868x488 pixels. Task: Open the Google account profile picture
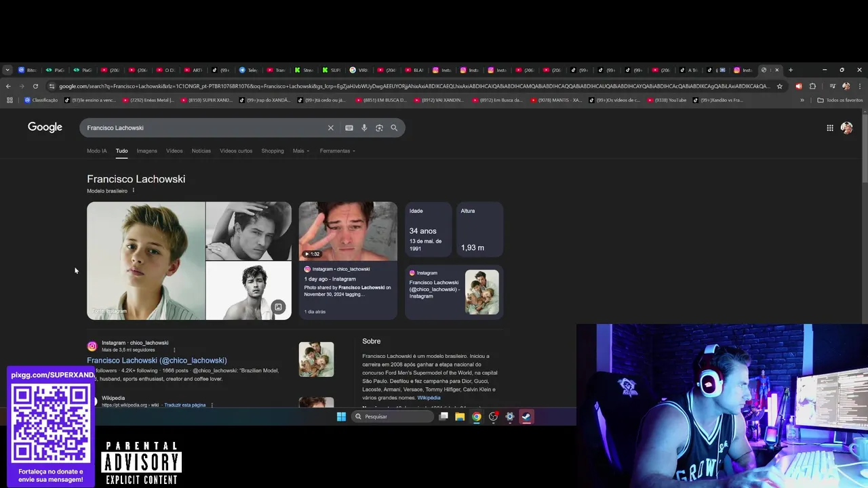coord(846,127)
